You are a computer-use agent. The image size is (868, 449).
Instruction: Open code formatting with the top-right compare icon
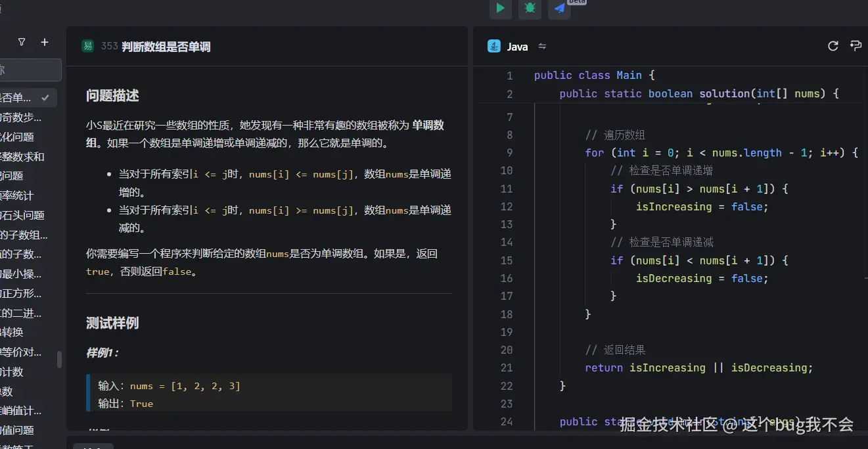[x=856, y=46]
